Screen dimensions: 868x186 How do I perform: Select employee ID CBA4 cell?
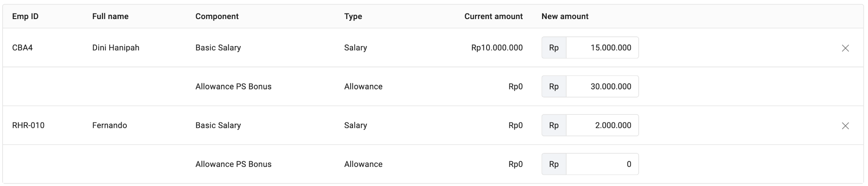click(22, 48)
